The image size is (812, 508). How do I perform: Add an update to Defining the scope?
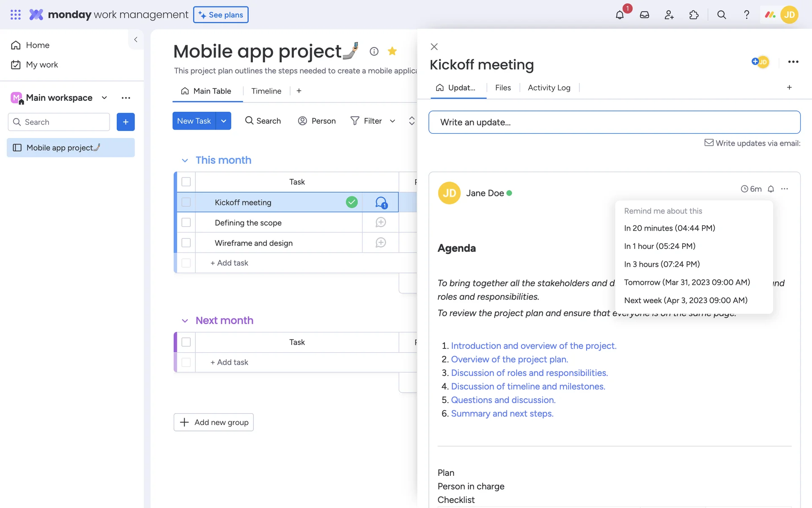click(x=381, y=222)
